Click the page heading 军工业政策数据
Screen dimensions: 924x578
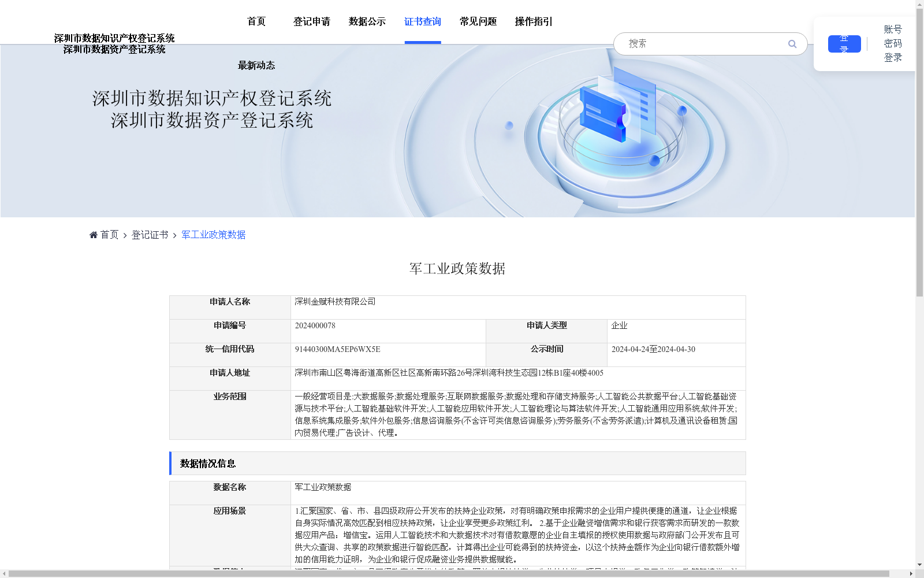pyautogui.click(x=457, y=269)
